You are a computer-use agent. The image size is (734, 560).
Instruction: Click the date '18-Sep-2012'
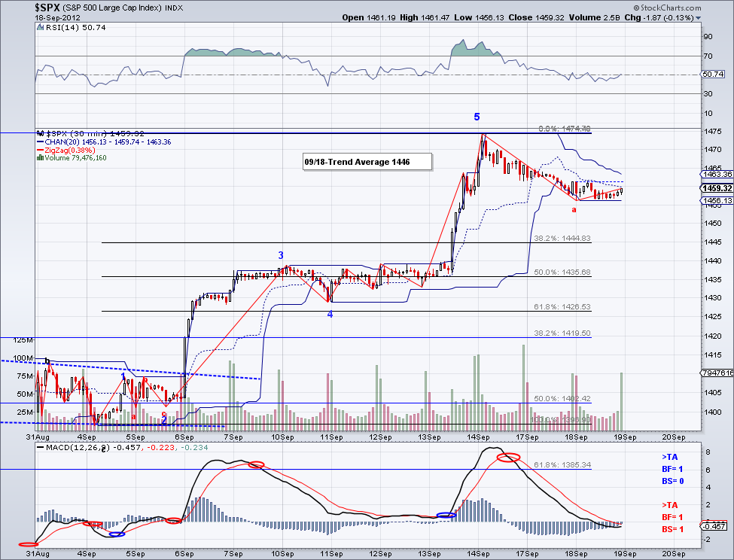57,18
